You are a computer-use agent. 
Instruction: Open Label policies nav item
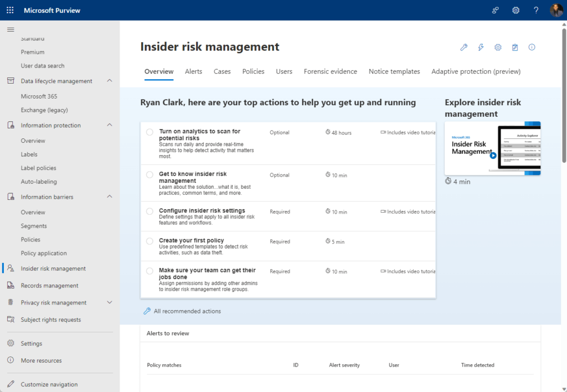click(x=38, y=168)
